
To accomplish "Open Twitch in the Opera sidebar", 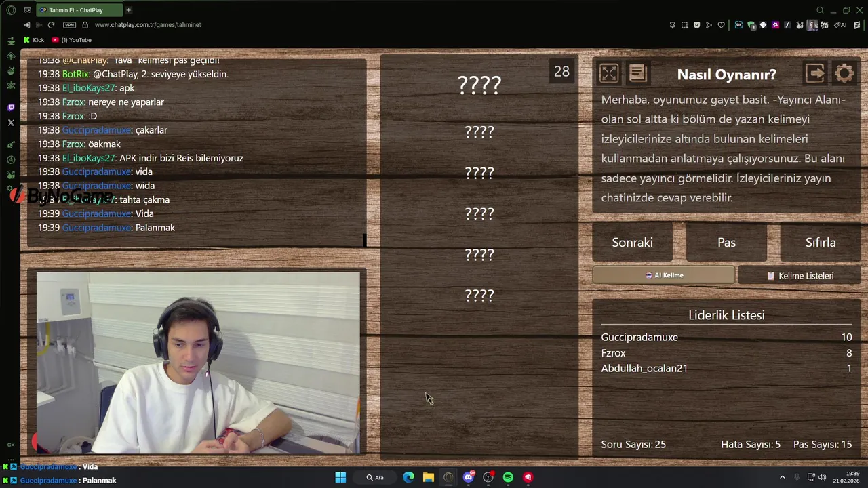I will 11,108.
